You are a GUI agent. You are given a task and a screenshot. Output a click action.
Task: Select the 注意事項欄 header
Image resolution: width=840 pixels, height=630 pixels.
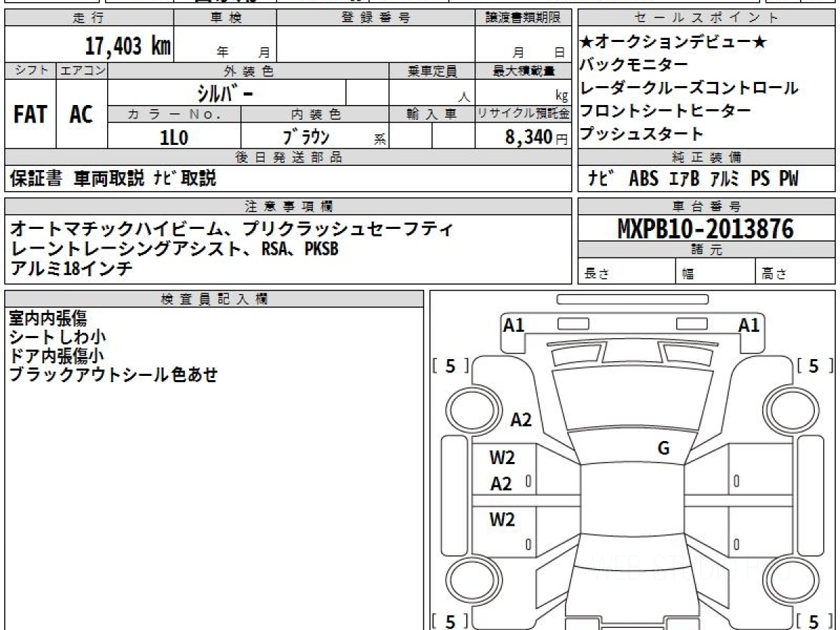click(x=288, y=206)
